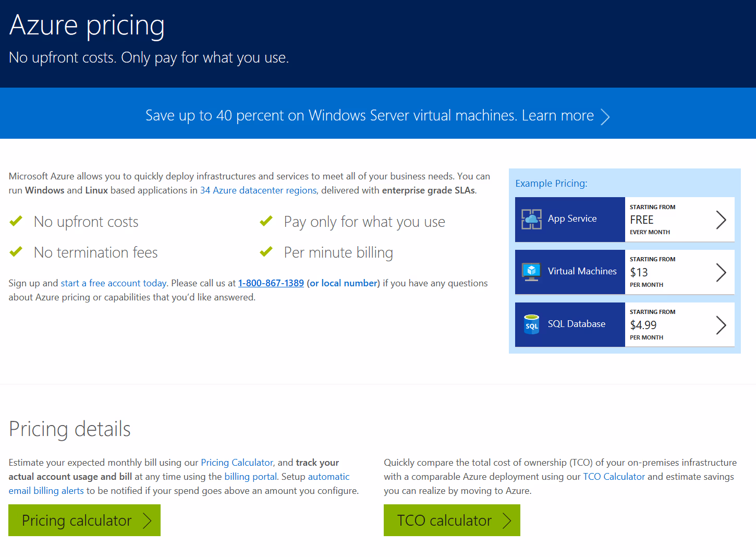This screenshot has height=557, width=756.
Task: Call the 1-800-867-1389 phone number link
Action: [271, 283]
